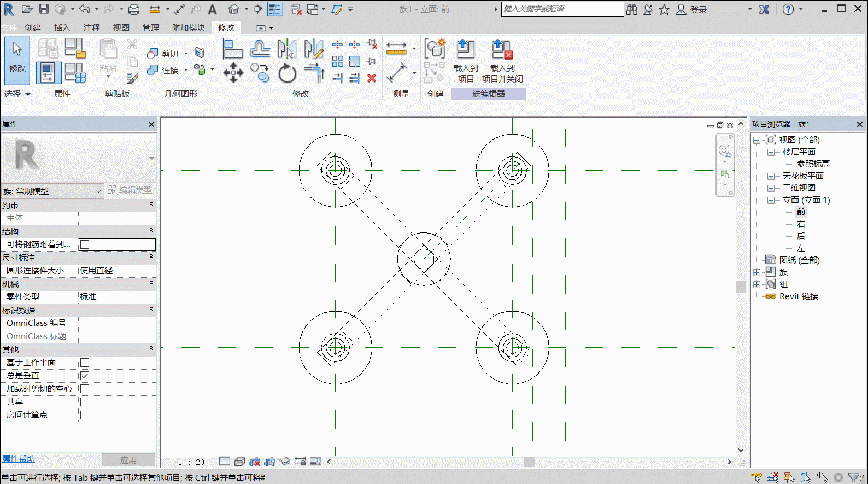Click the 连接 geometry tool
Viewport: 868px width, 484px height.
163,70
